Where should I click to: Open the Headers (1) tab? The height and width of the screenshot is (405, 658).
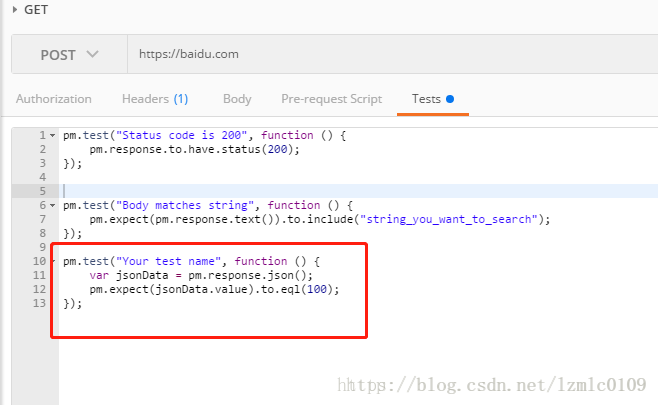155,99
